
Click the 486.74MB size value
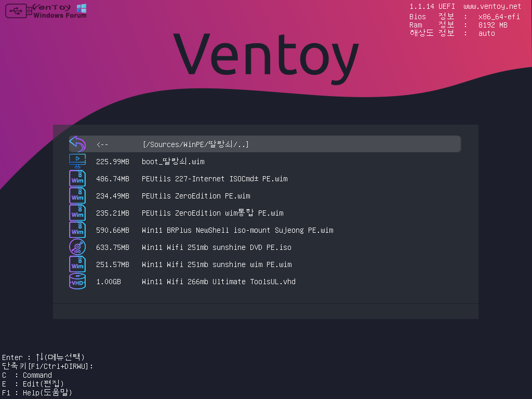tap(113, 179)
